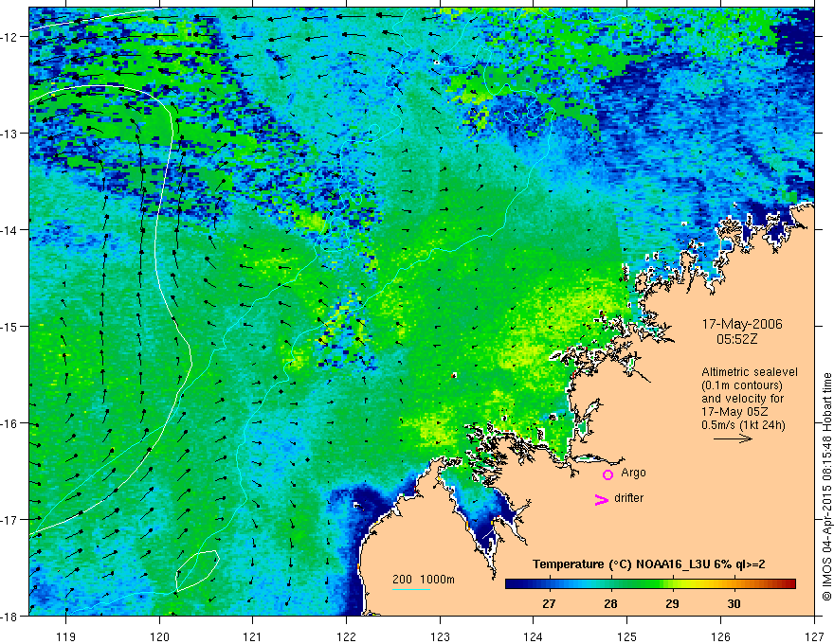The height and width of the screenshot is (644, 834).
Task: Click the '17-May-2006' date label
Action: (742, 324)
